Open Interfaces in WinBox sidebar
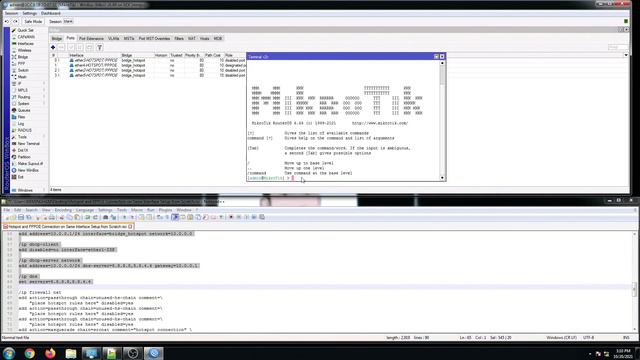The image size is (640, 360). click(x=25, y=44)
